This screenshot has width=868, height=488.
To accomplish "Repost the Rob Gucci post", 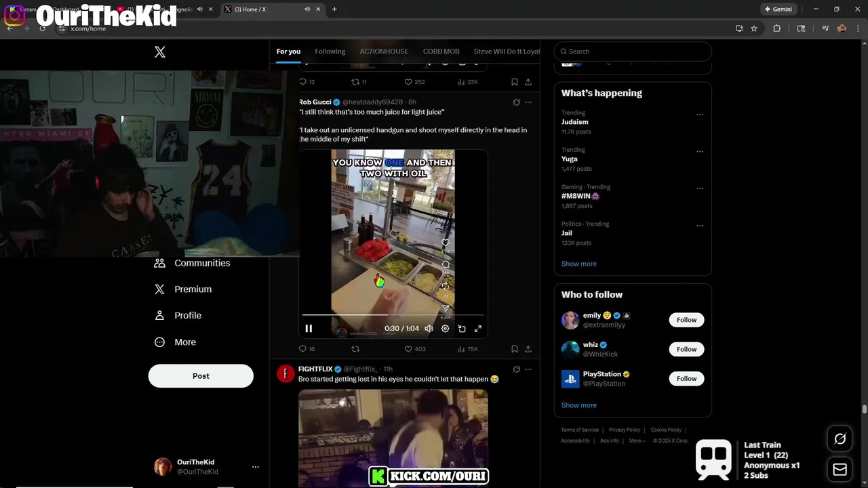I will tap(355, 349).
